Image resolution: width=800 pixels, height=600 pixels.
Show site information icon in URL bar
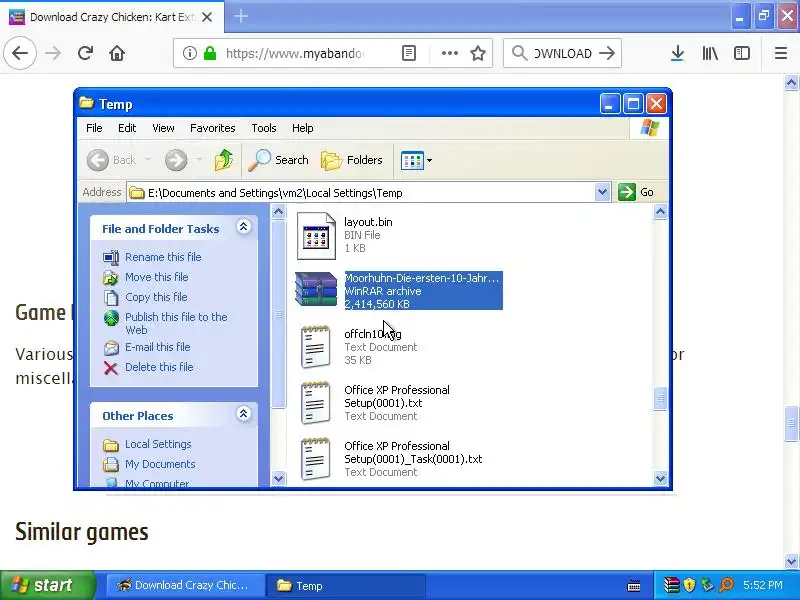click(190, 53)
